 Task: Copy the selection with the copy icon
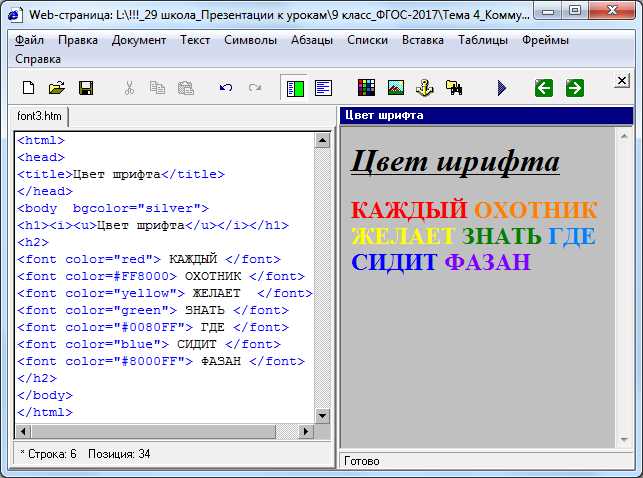point(157,88)
